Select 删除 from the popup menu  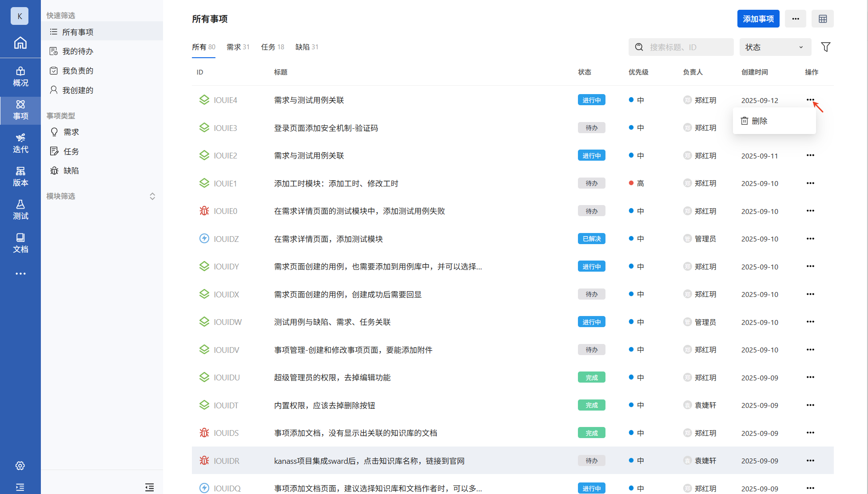[x=759, y=121]
